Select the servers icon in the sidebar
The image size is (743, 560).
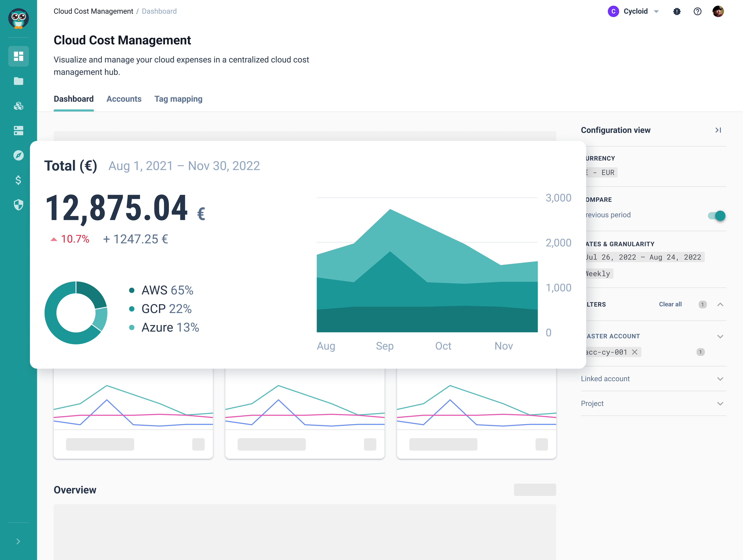18,131
